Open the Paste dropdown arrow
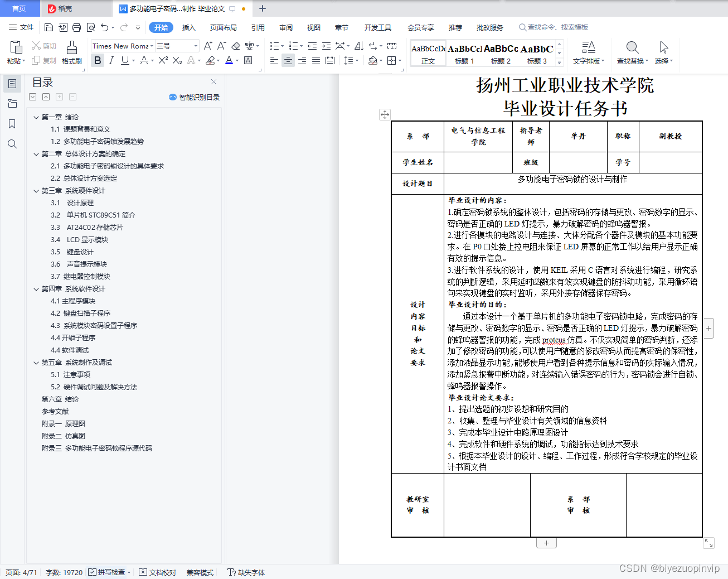Screen dimensions: 728x579 [x=23, y=61]
